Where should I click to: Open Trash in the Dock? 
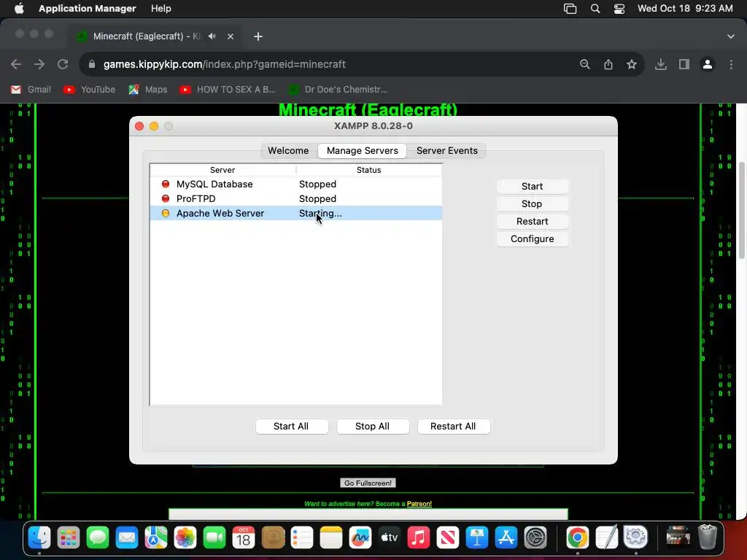pos(708,537)
